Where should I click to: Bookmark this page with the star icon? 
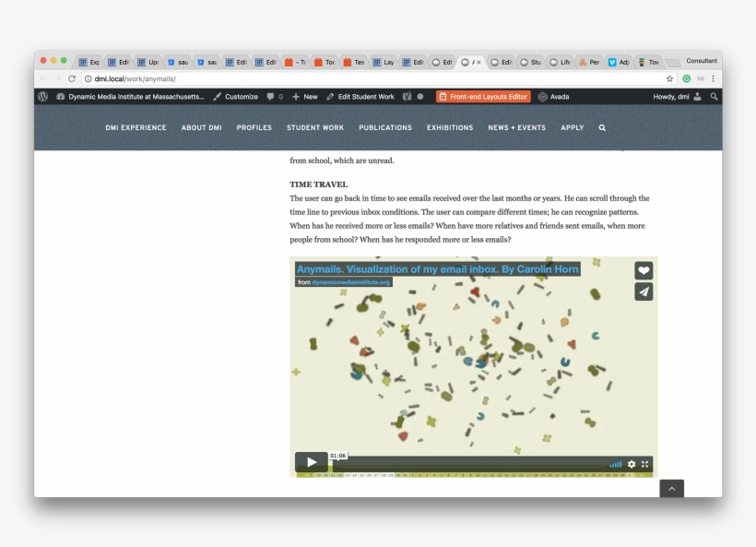(670, 78)
